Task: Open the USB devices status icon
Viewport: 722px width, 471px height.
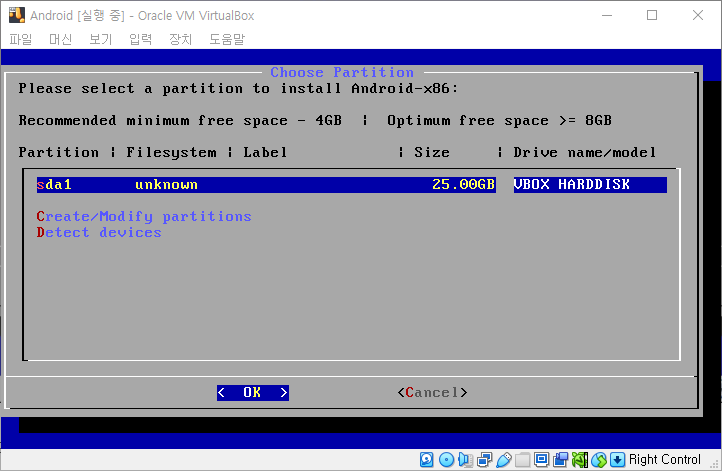Action: click(x=504, y=459)
